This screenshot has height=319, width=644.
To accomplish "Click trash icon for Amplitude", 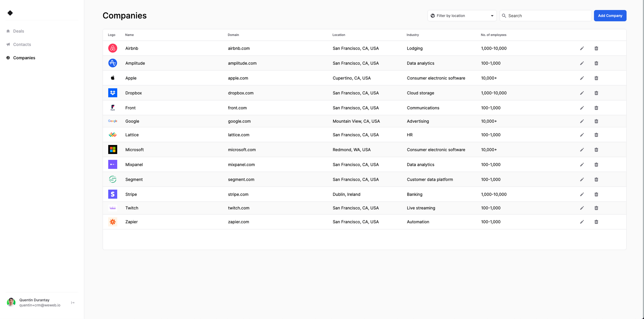I will [596, 63].
